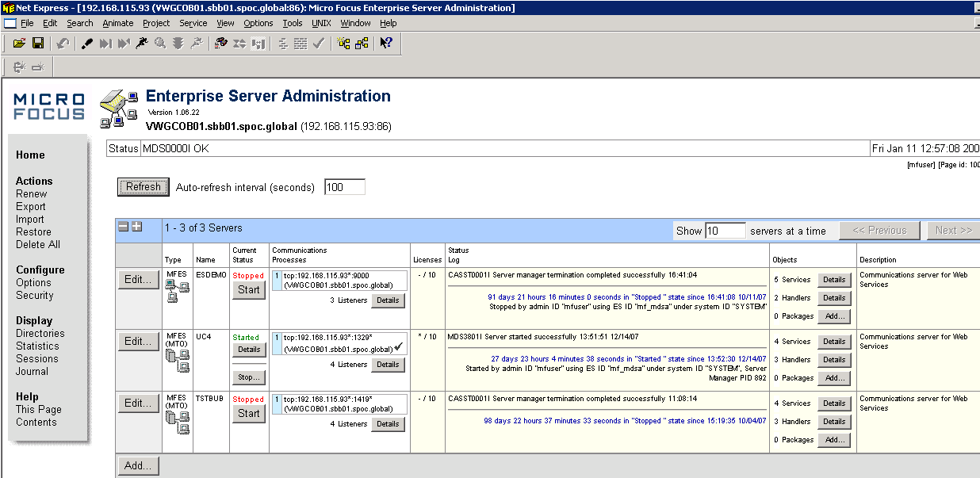Open the Tools menu
The height and width of the screenshot is (478, 980).
[x=293, y=23]
